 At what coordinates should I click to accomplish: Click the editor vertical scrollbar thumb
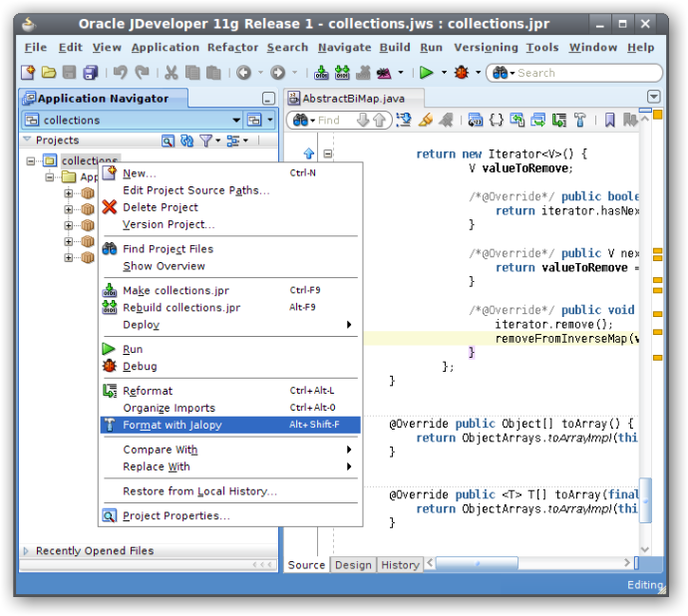[x=645, y=500]
